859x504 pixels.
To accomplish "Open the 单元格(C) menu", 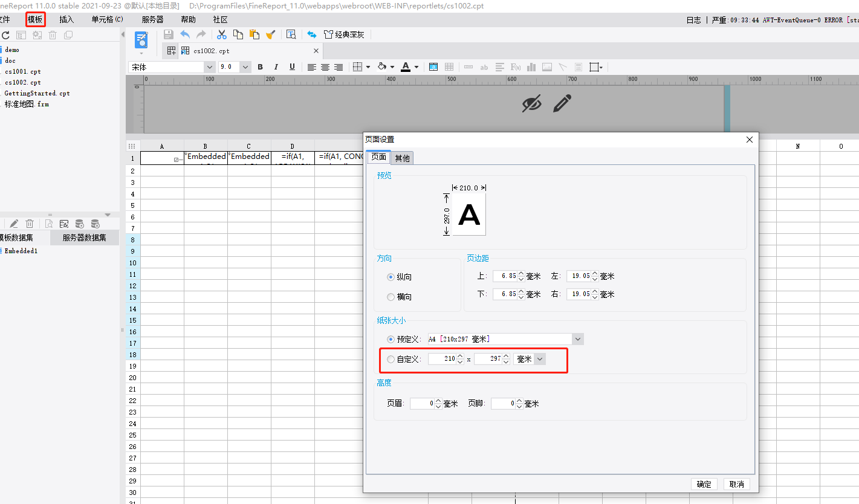I will coord(107,19).
